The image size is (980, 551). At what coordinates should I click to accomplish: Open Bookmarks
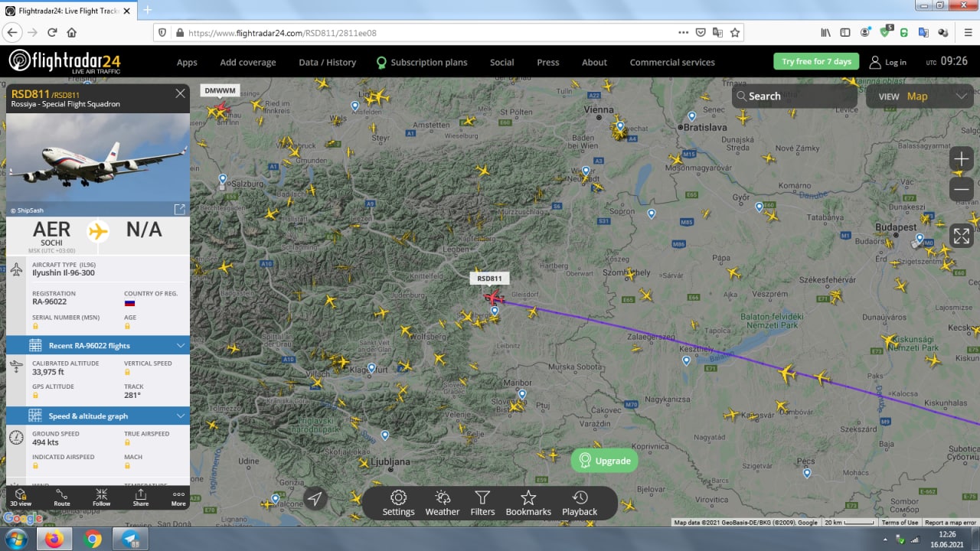click(x=528, y=504)
